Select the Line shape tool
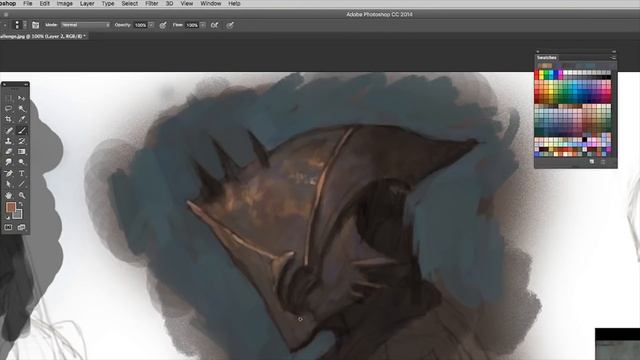Image resolution: width=640 pixels, height=360 pixels. pos(22,184)
